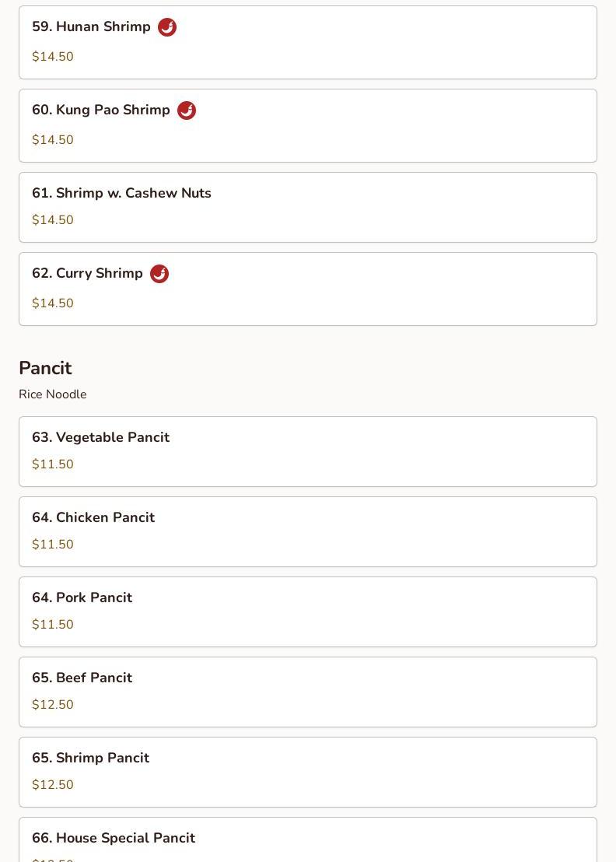Click the $14.50 price under Kung Pao Shrimp
Image resolution: width=616 pixels, height=862 pixels.
53,140
